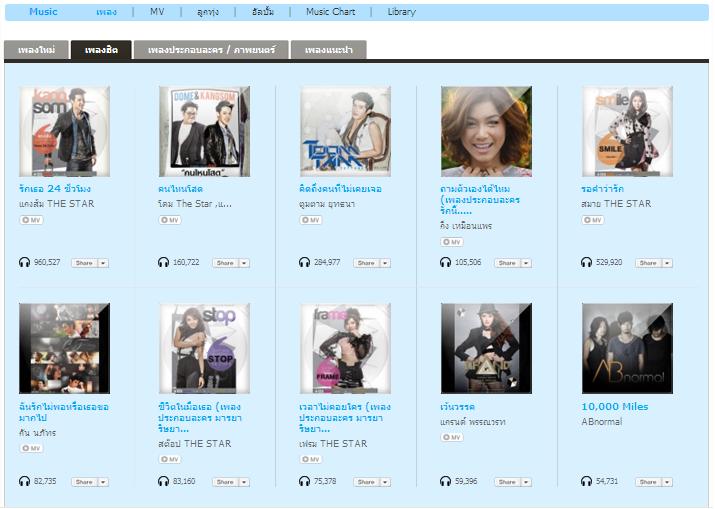Click Share button beside 59,396
The height and width of the screenshot is (509, 715).
tap(507, 482)
